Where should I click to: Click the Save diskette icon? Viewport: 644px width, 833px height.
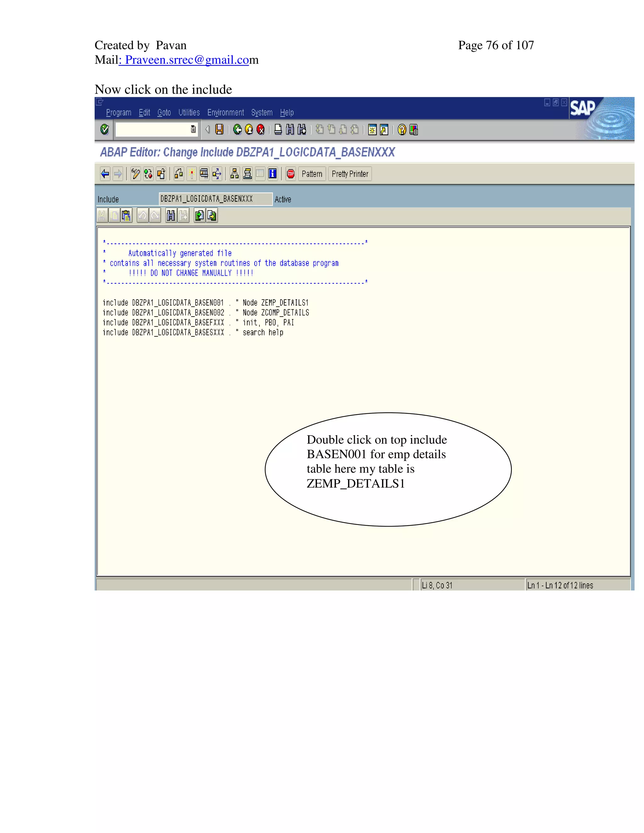(219, 130)
